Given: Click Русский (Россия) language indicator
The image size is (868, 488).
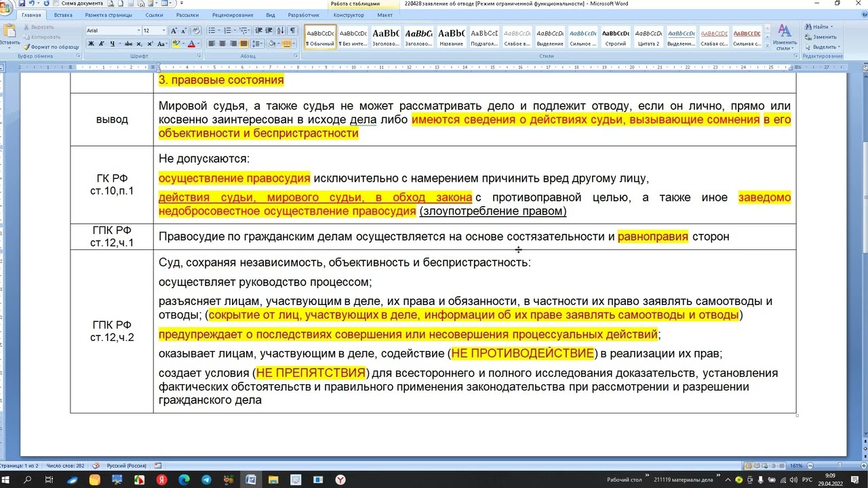Looking at the screenshot, I should [127, 466].
